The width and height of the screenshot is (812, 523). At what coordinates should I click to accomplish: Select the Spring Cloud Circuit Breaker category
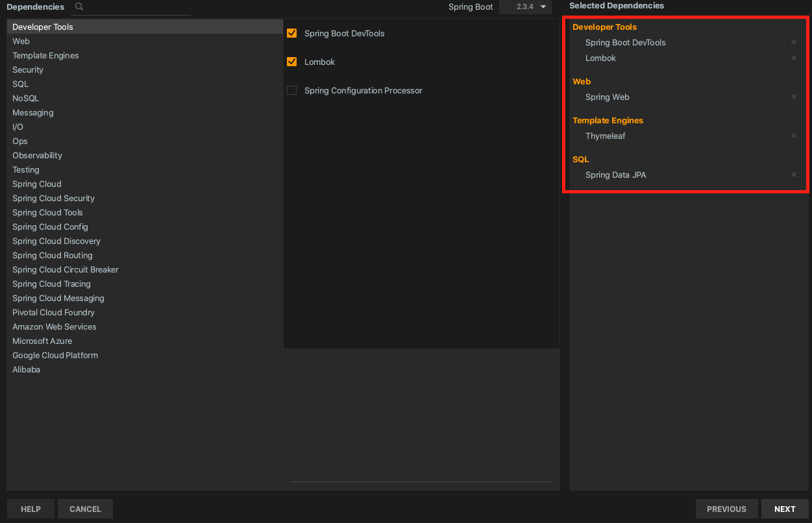(145, 269)
